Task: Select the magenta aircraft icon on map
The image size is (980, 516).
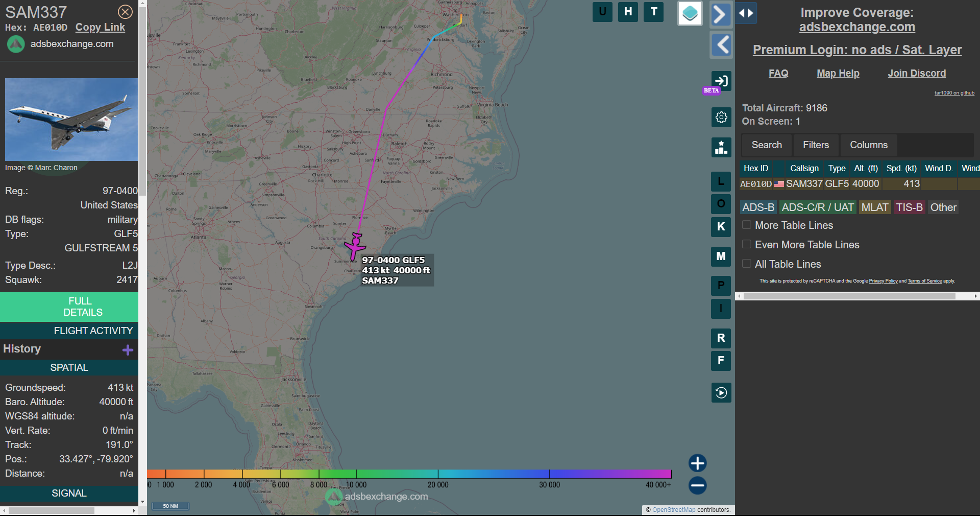Action: tap(355, 246)
